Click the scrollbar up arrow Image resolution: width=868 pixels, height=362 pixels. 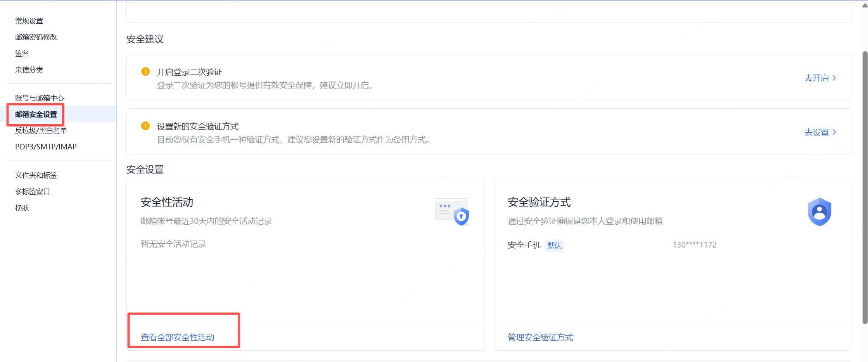coord(865,5)
